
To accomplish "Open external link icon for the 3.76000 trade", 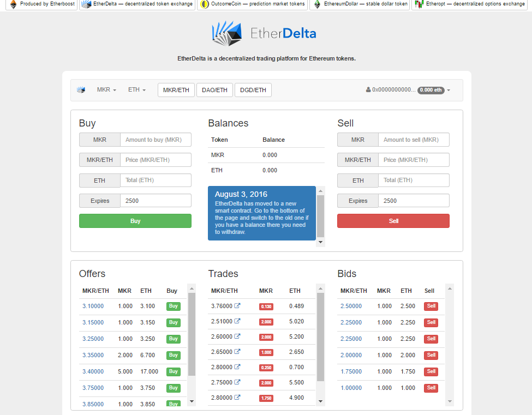I will pos(237,306).
